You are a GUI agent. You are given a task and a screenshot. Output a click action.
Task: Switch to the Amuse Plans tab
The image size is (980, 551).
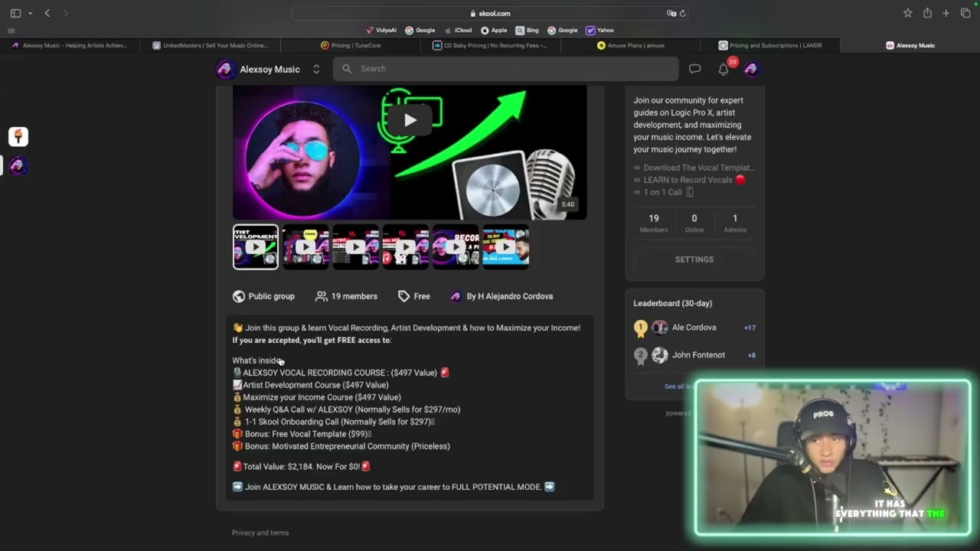[631, 45]
